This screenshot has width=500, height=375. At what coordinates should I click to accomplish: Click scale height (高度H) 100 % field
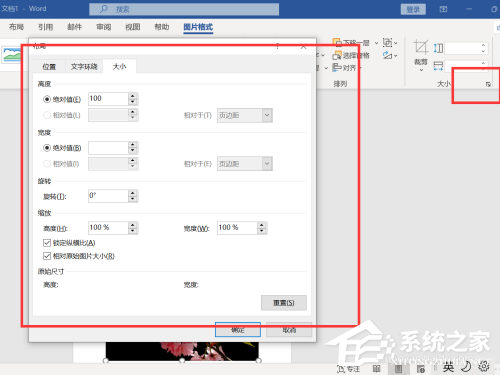(x=108, y=228)
